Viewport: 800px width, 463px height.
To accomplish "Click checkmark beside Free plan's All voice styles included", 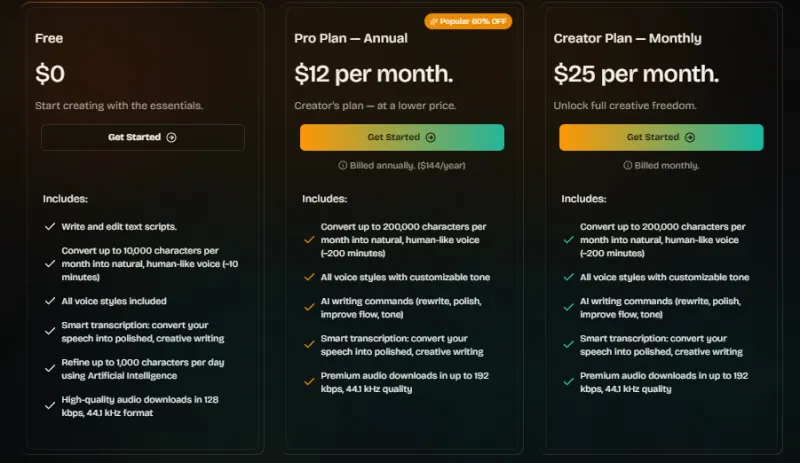I will click(50, 301).
